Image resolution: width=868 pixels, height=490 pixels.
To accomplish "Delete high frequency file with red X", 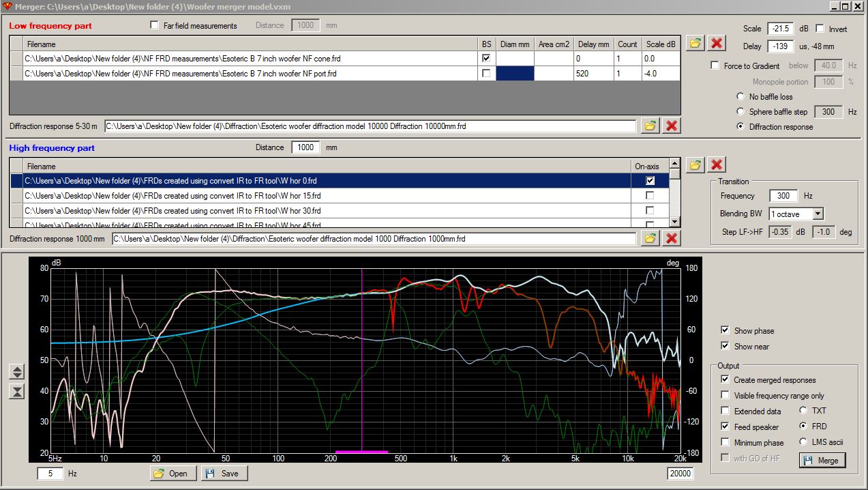I will (x=717, y=164).
